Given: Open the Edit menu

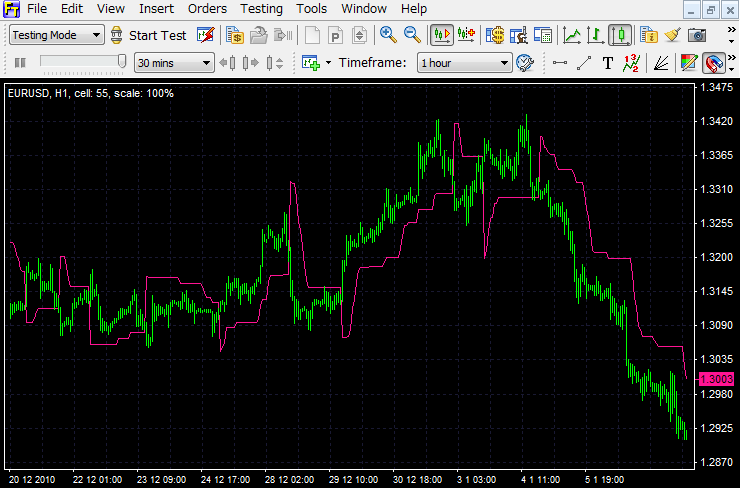Looking at the screenshot, I should point(72,8).
